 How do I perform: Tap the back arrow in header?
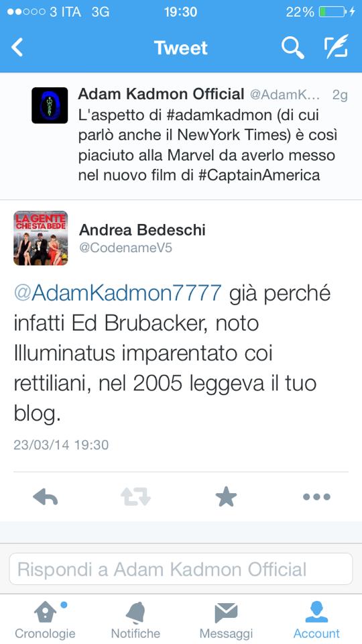pos(17,48)
